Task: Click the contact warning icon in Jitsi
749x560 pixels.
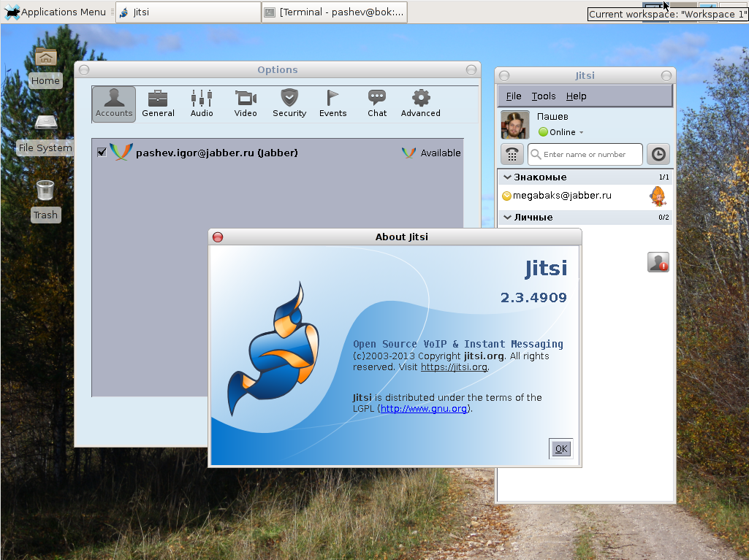Action: point(658,262)
